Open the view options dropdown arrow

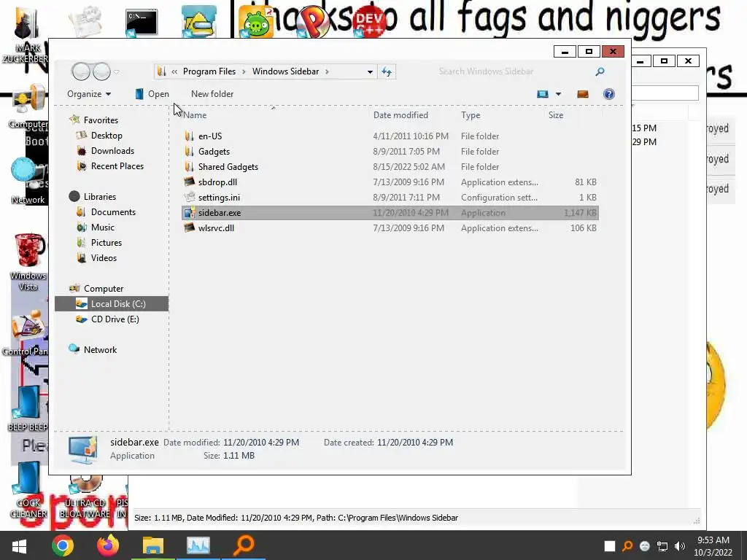[558, 94]
